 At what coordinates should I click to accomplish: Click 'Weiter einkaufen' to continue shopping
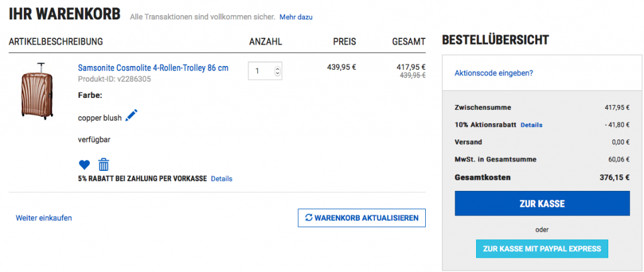[x=44, y=218]
